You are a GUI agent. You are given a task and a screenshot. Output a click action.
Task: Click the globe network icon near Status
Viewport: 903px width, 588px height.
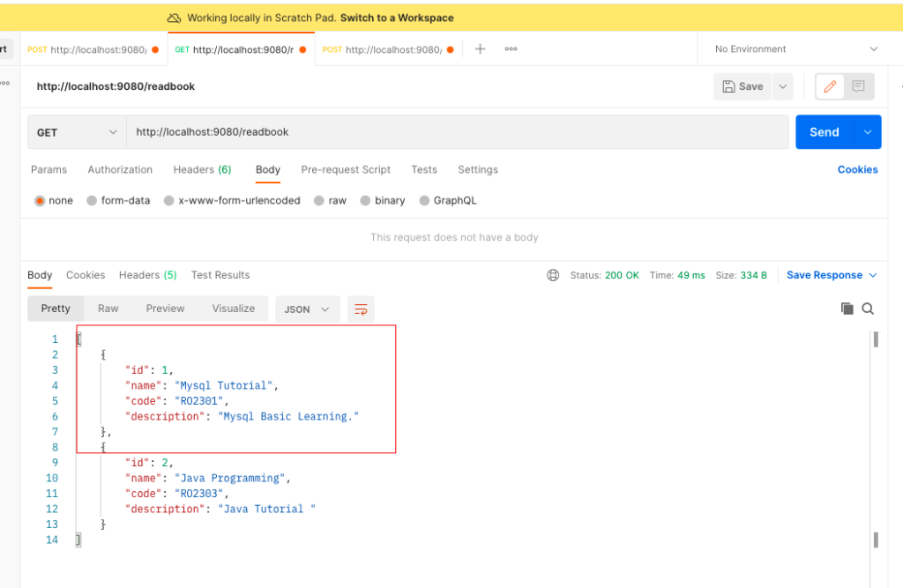coord(553,275)
